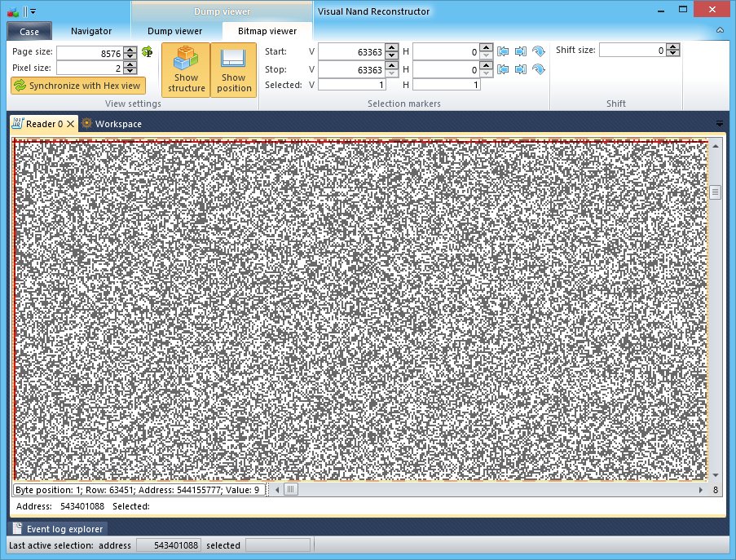The image size is (736, 560).
Task: Click the green refresh icon beside Page size
Action: click(147, 51)
